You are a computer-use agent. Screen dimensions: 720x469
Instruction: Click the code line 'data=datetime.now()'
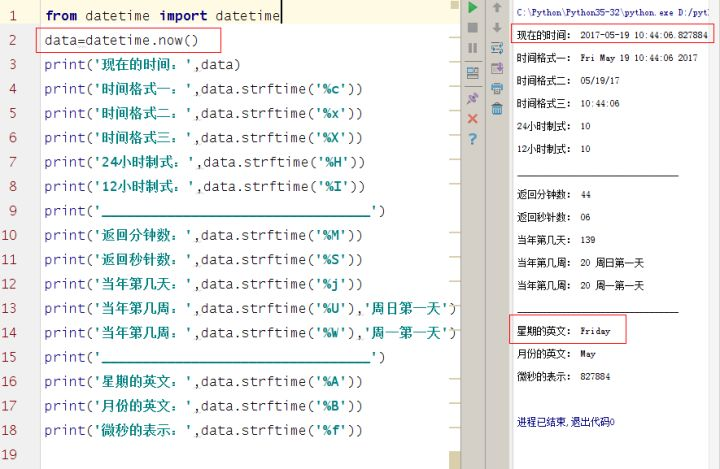(122, 40)
